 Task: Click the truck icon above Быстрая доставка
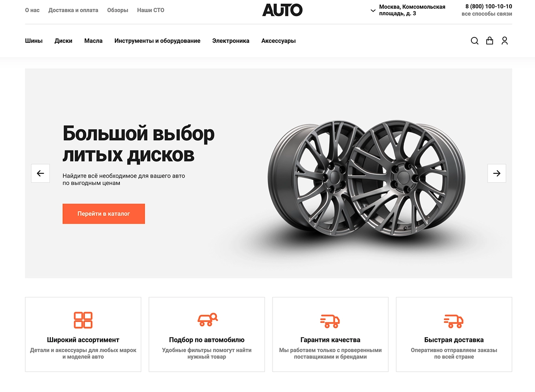453,321
